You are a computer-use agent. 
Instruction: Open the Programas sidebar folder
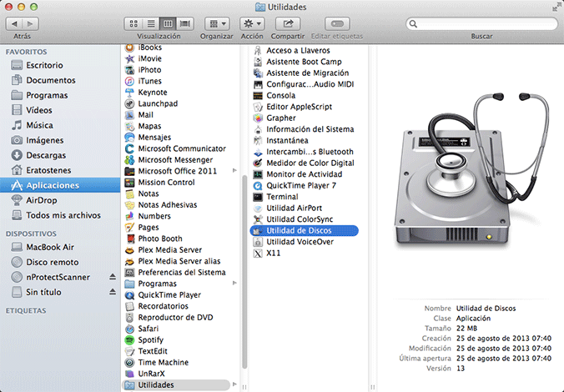pos(60,95)
